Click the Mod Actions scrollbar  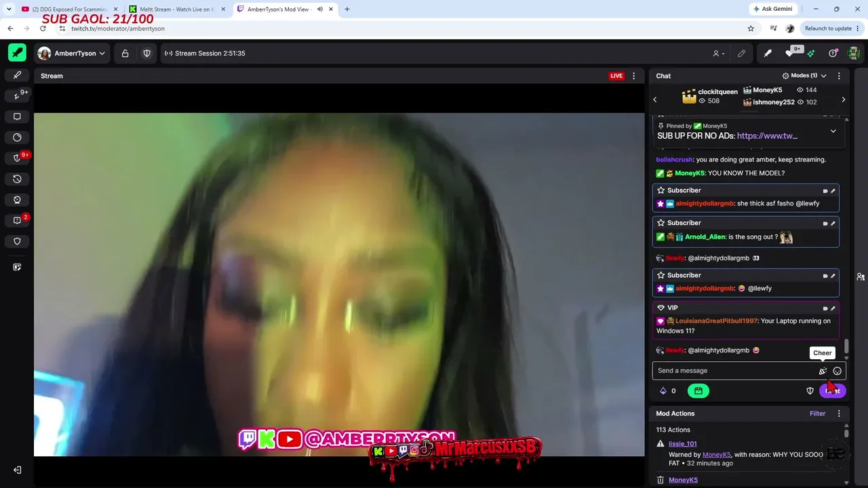click(x=846, y=433)
